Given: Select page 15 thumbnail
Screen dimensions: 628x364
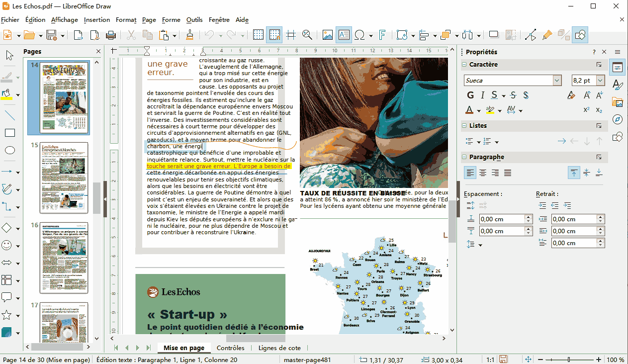Looking at the screenshot, I should [x=65, y=178].
